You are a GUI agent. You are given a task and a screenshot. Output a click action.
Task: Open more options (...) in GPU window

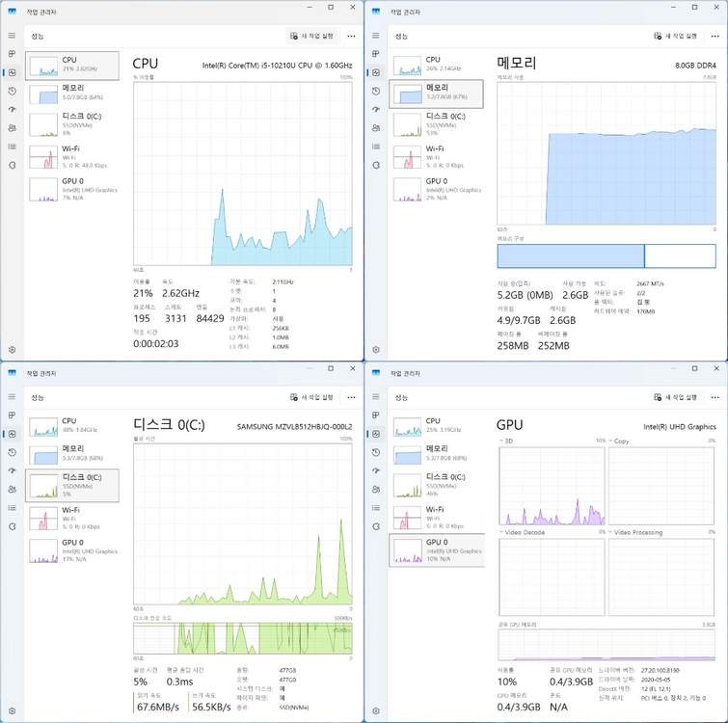[715, 397]
